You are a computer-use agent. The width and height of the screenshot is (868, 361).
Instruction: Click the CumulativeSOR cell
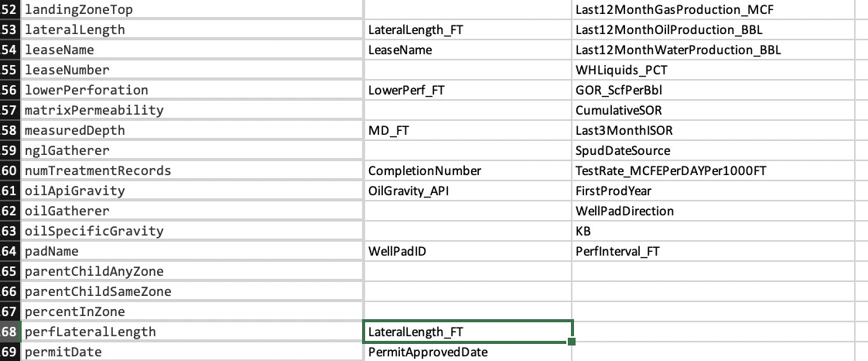(x=618, y=111)
